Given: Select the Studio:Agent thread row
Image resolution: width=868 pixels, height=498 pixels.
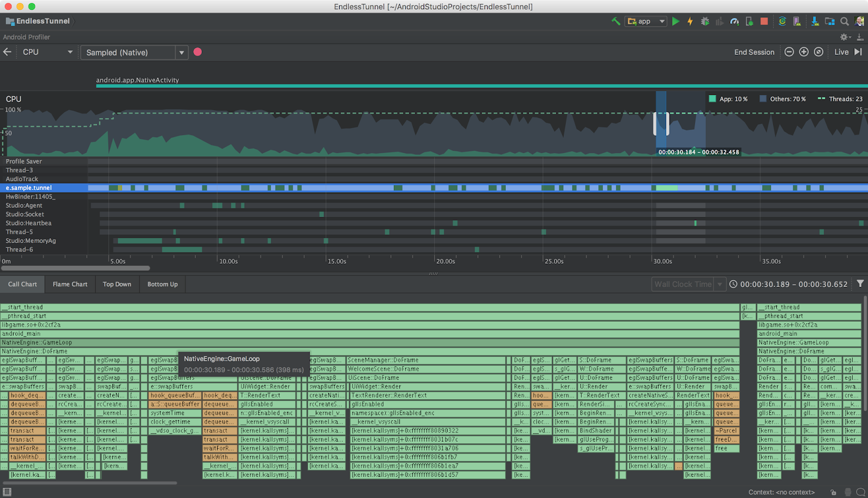Looking at the screenshot, I should (x=24, y=206).
